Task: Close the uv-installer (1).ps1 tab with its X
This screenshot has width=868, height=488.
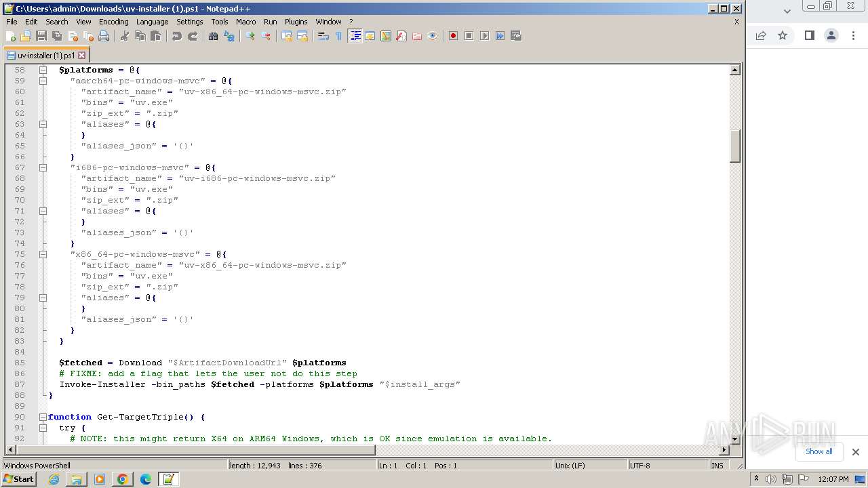Action: tap(82, 56)
